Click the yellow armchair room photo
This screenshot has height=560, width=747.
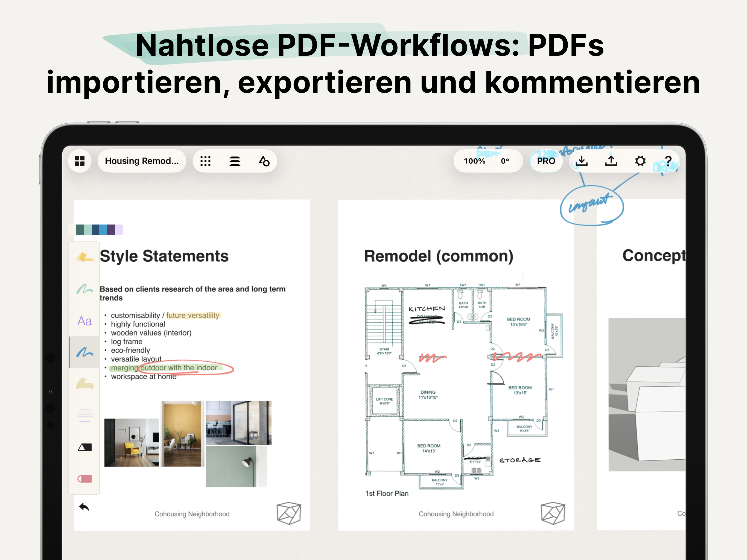[131, 442]
